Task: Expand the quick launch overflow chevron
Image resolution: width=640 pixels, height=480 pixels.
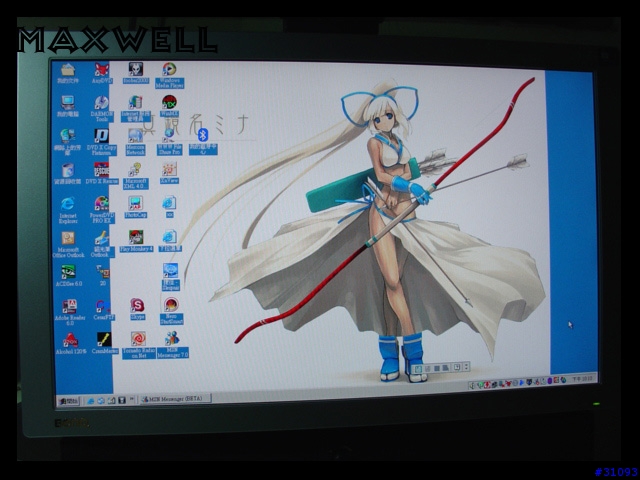Action: pyautogui.click(x=132, y=399)
